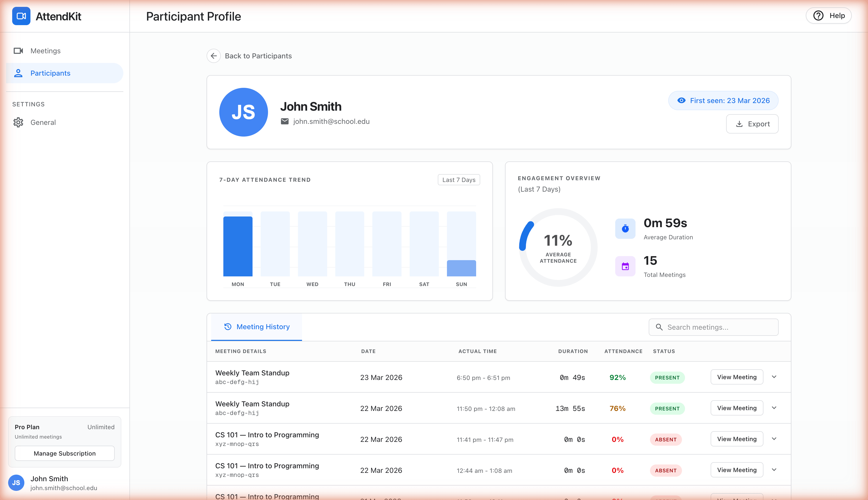The width and height of the screenshot is (868, 500).
Task: Click the Help question mark icon
Action: coord(818,16)
